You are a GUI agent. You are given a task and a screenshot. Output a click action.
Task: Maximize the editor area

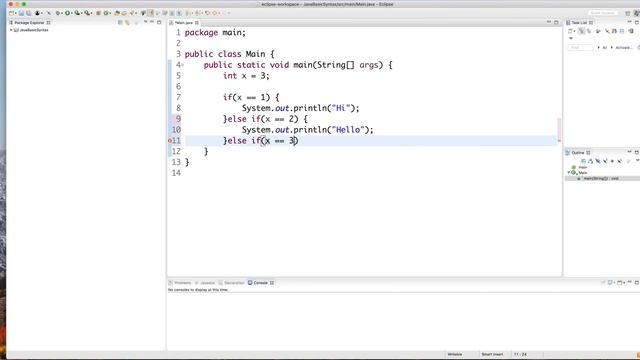click(x=556, y=22)
